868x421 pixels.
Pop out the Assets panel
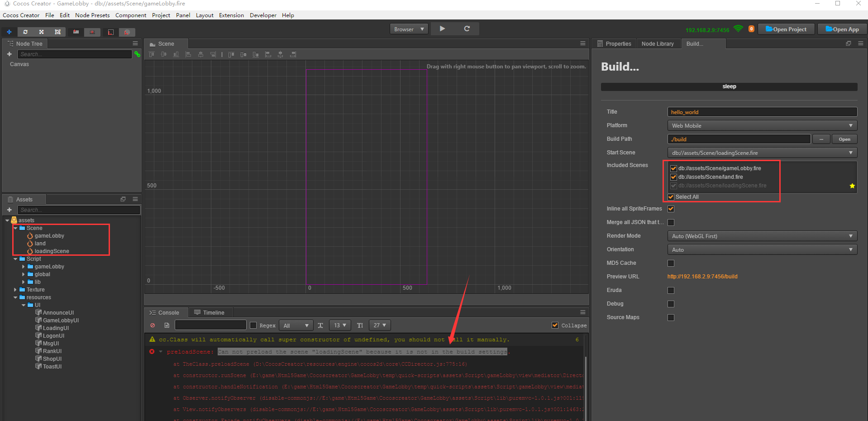click(123, 199)
